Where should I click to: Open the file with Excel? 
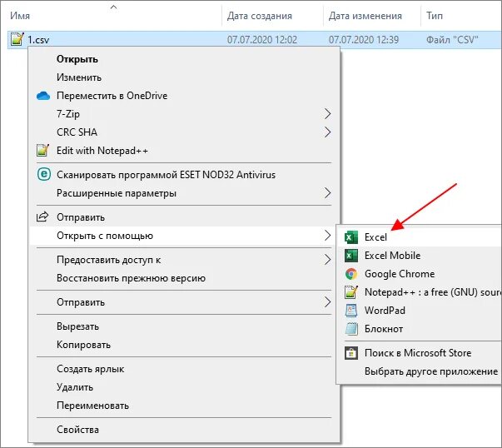pos(419,237)
